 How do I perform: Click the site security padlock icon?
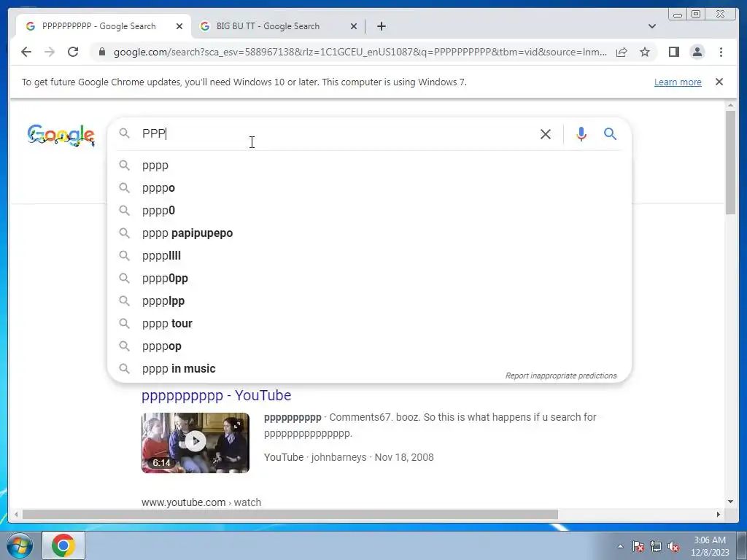point(101,52)
